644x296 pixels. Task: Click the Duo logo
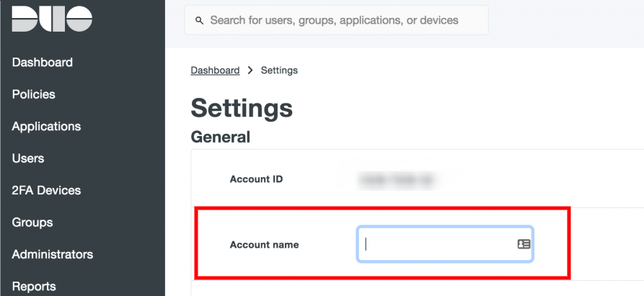pos(52,19)
